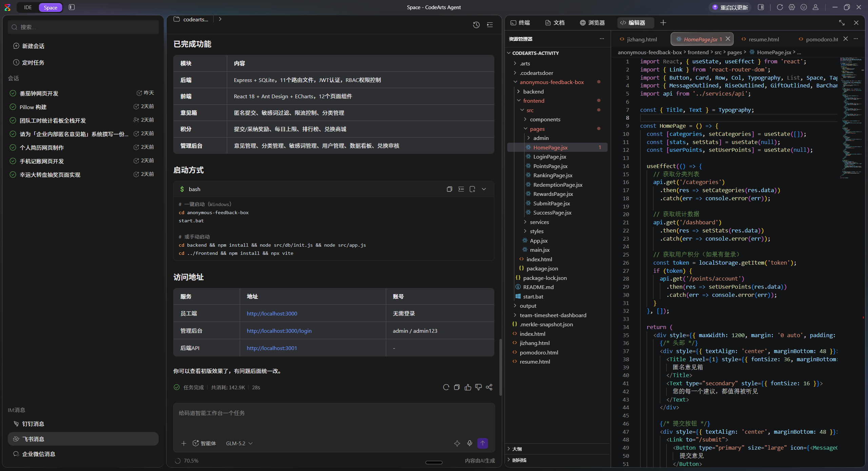Click the microphone voice input icon
The image size is (868, 471).
tap(470, 443)
